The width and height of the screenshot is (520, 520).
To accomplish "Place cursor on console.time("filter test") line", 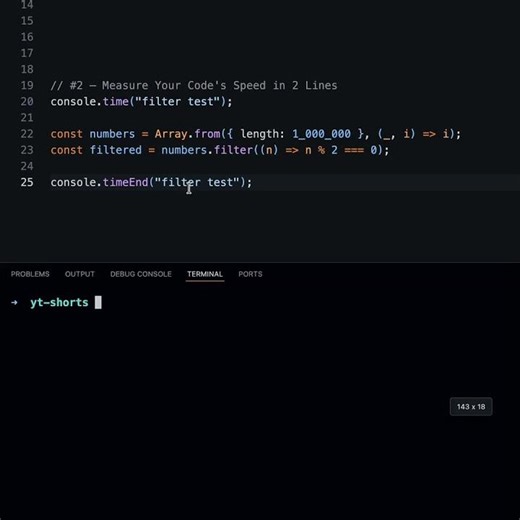I will click(141, 101).
